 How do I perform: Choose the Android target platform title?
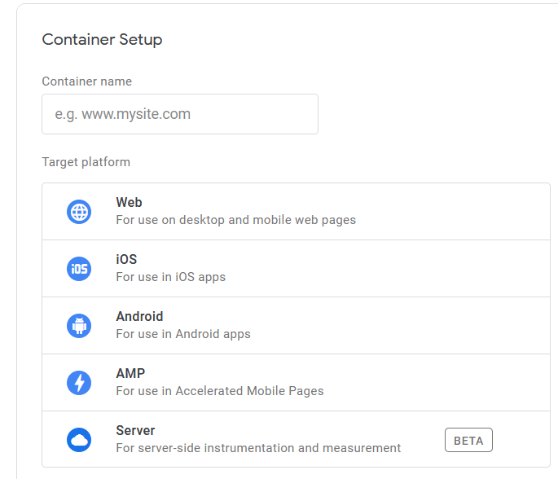pyautogui.click(x=140, y=316)
